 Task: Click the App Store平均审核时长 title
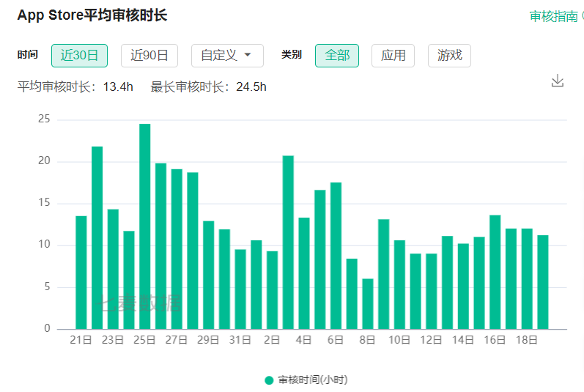point(92,15)
